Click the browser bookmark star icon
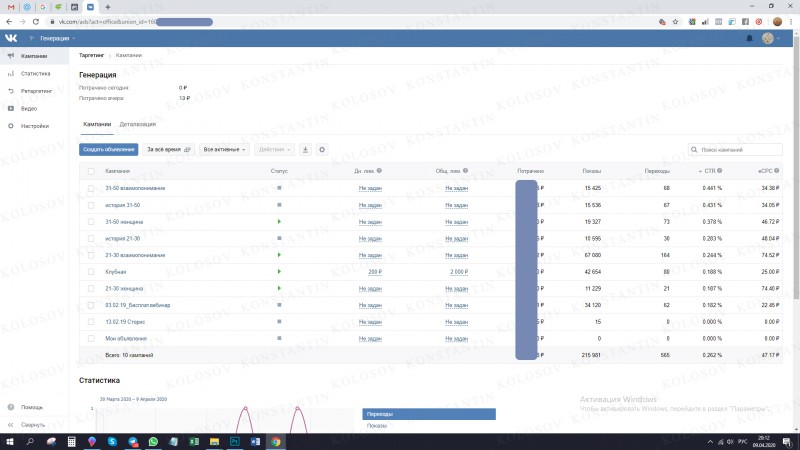This screenshot has width=800, height=450. tap(676, 22)
